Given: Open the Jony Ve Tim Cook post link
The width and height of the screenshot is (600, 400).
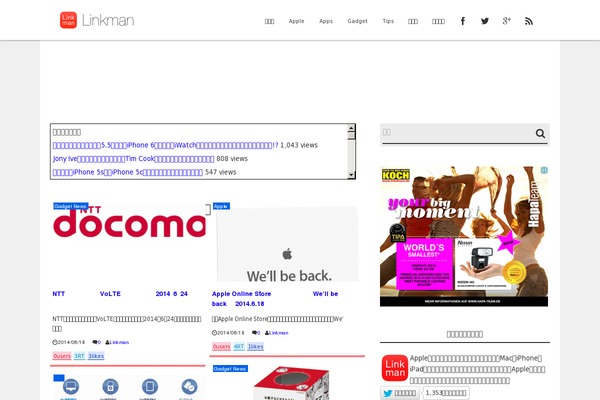Looking at the screenshot, I should 133,159.
